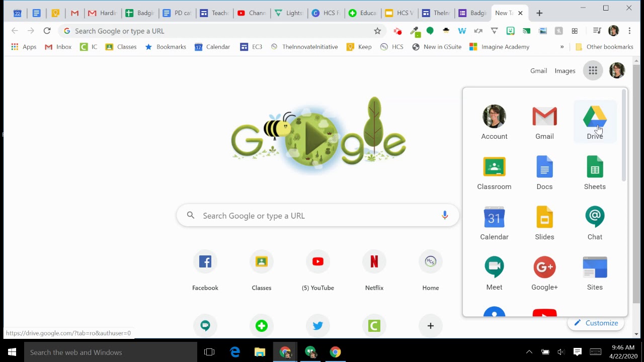The image size is (644, 362).
Task: Open Docs from the apps grid
Action: coord(544,172)
